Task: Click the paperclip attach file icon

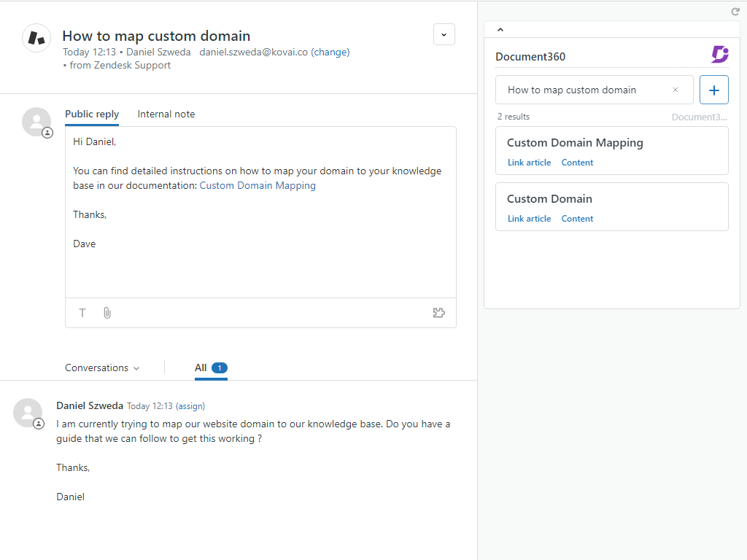Action: click(107, 313)
